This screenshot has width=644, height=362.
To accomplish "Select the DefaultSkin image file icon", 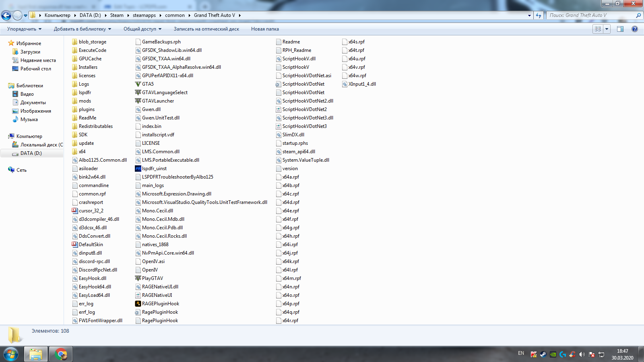I will pos(75,245).
